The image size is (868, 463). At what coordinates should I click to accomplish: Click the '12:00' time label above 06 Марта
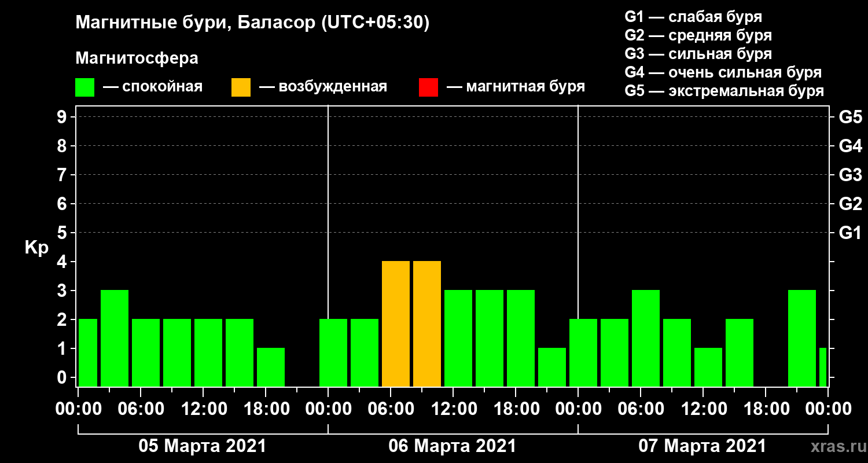(x=453, y=409)
